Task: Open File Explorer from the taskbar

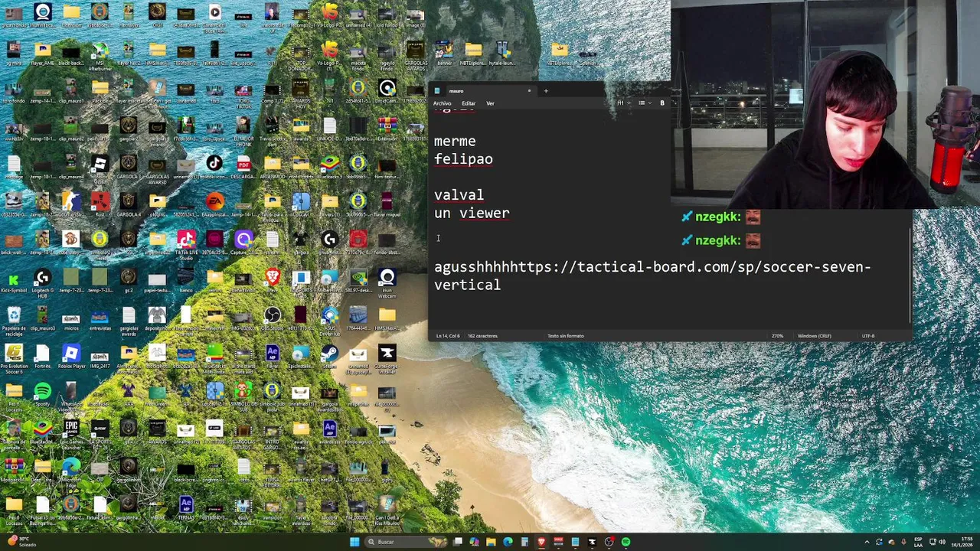Action: coord(491,542)
